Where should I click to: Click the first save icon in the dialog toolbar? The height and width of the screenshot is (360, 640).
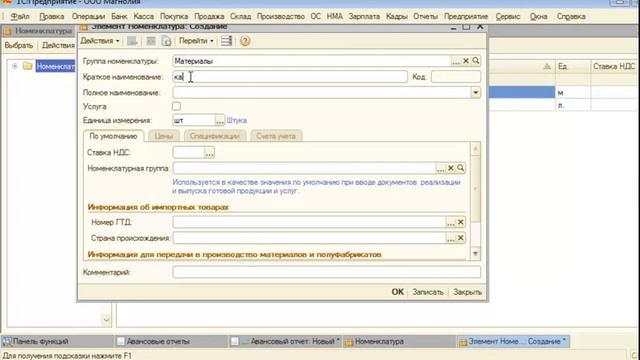point(132,41)
